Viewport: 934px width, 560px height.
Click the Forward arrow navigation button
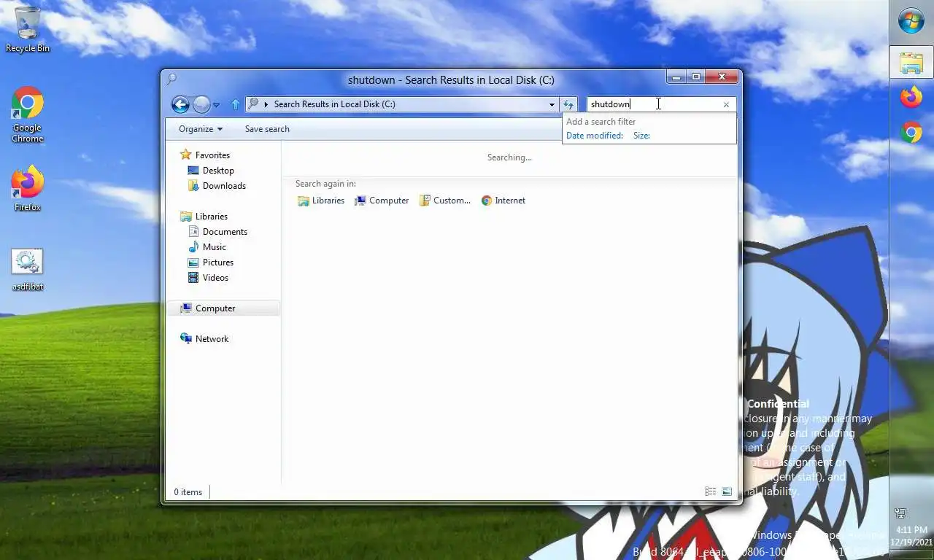[x=201, y=104]
